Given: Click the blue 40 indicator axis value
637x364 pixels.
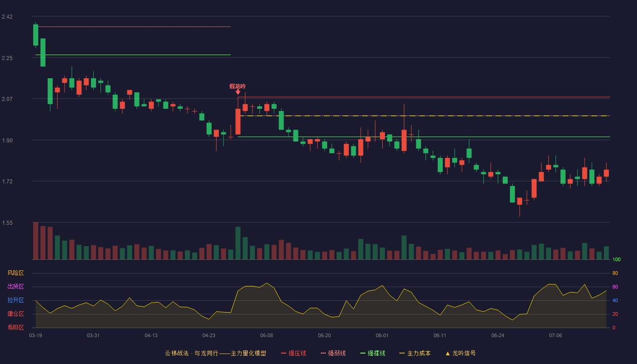Looking at the screenshot, I should [x=615, y=300].
